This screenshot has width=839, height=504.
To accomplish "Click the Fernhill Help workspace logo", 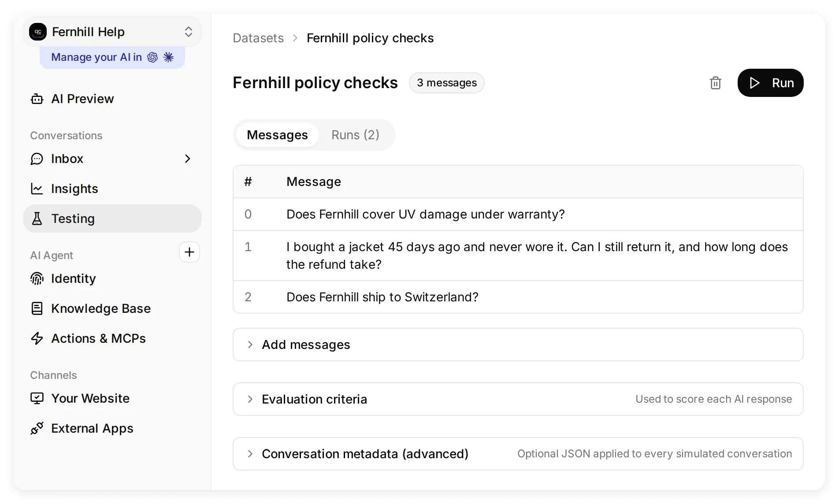I will click(x=38, y=32).
